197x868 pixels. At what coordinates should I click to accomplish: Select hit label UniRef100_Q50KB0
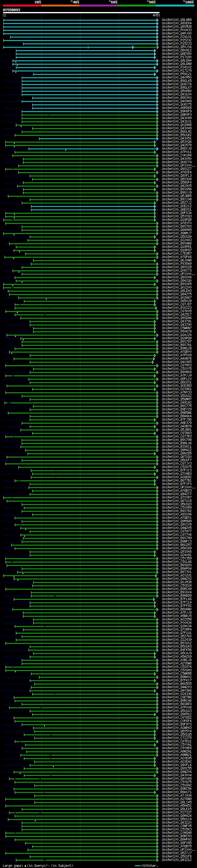click(x=177, y=91)
